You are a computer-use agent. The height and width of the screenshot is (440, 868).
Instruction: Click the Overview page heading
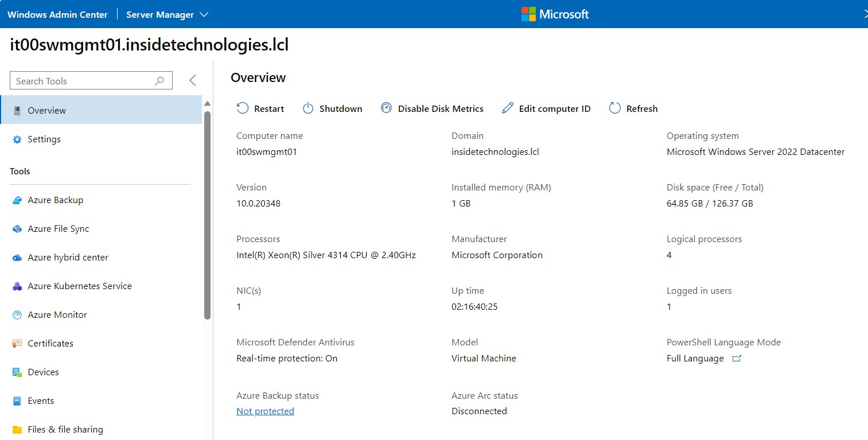258,77
